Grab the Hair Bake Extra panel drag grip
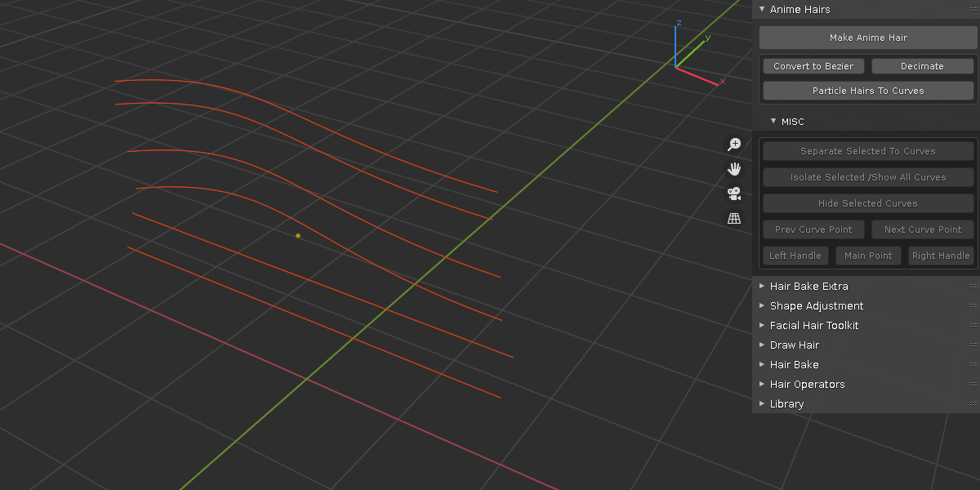The image size is (980, 490). tap(973, 286)
